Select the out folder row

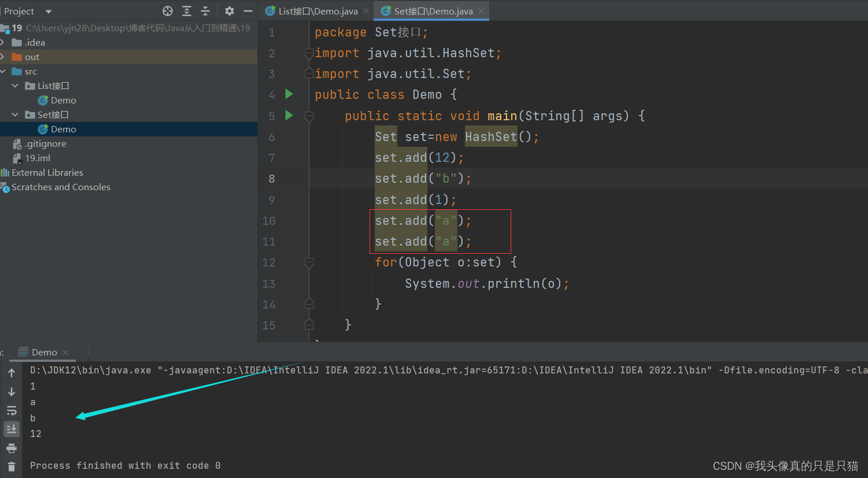(x=128, y=57)
